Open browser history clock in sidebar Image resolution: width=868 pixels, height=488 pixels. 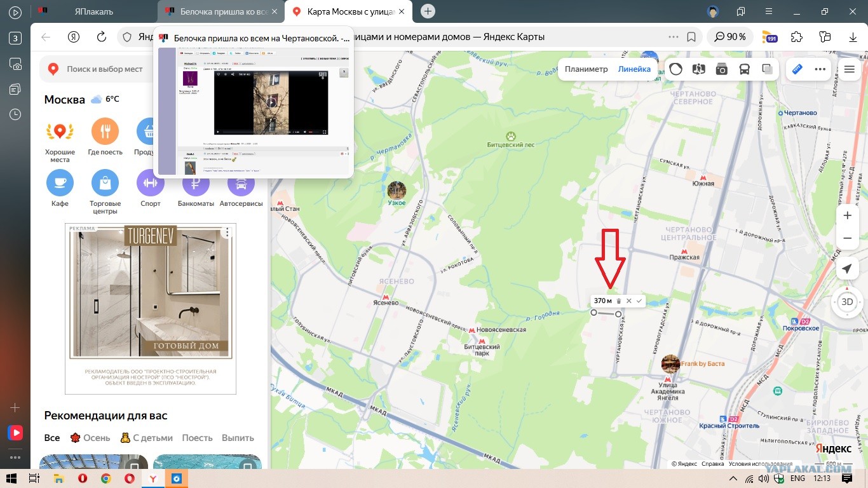(15, 114)
